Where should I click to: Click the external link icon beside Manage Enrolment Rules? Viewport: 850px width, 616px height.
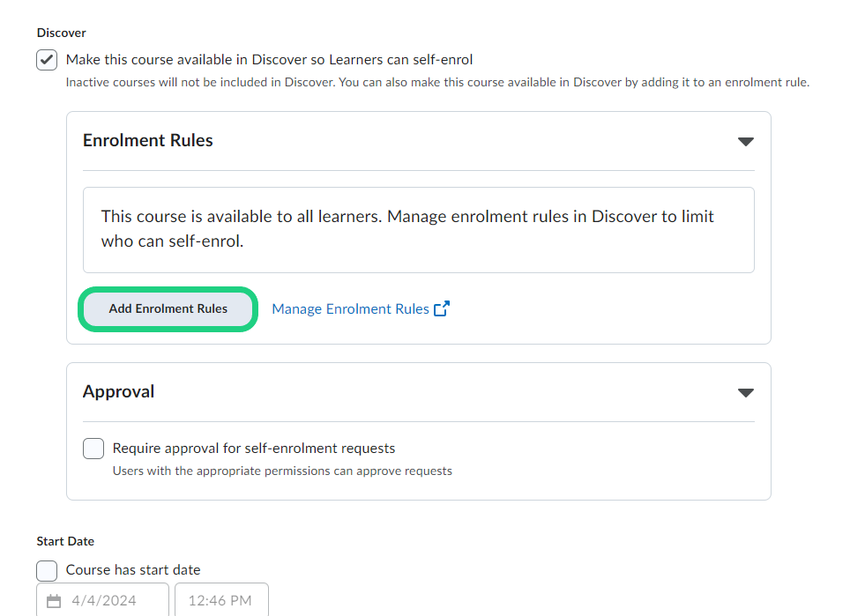[442, 308]
